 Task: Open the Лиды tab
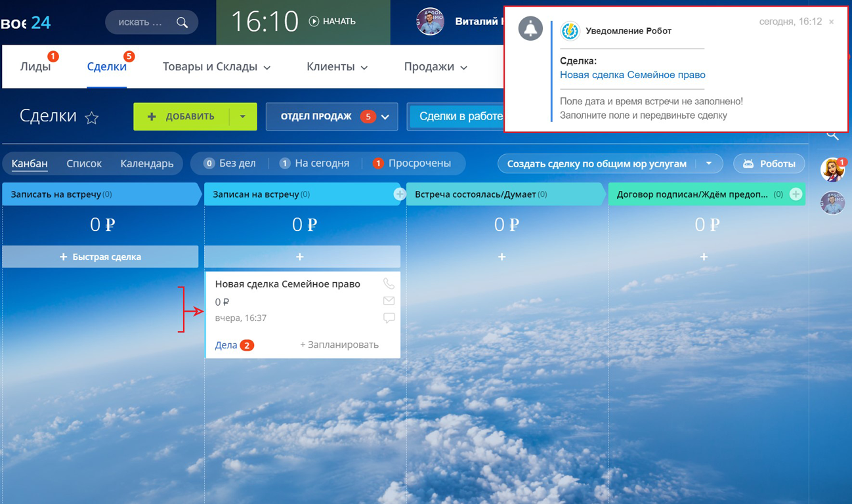pyautogui.click(x=35, y=67)
